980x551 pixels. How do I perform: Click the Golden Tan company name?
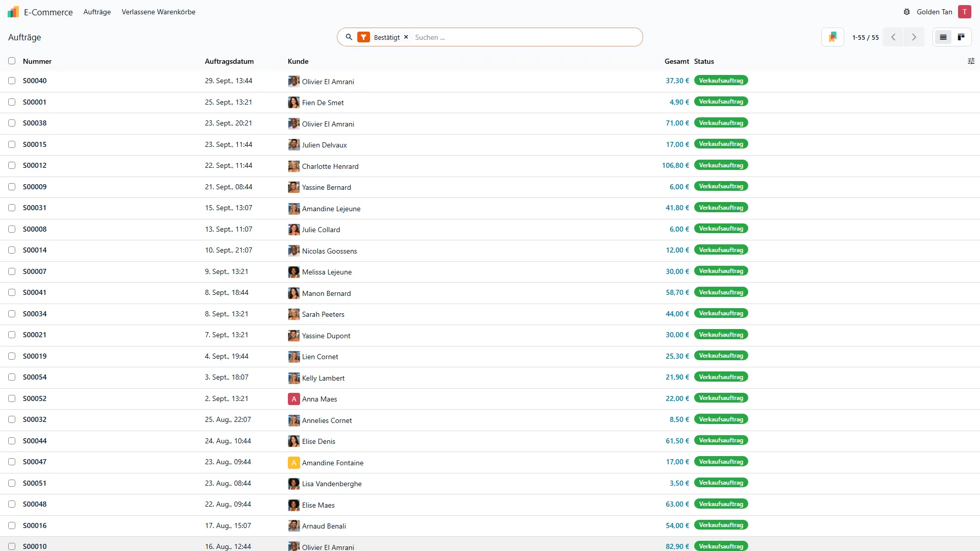point(934,12)
